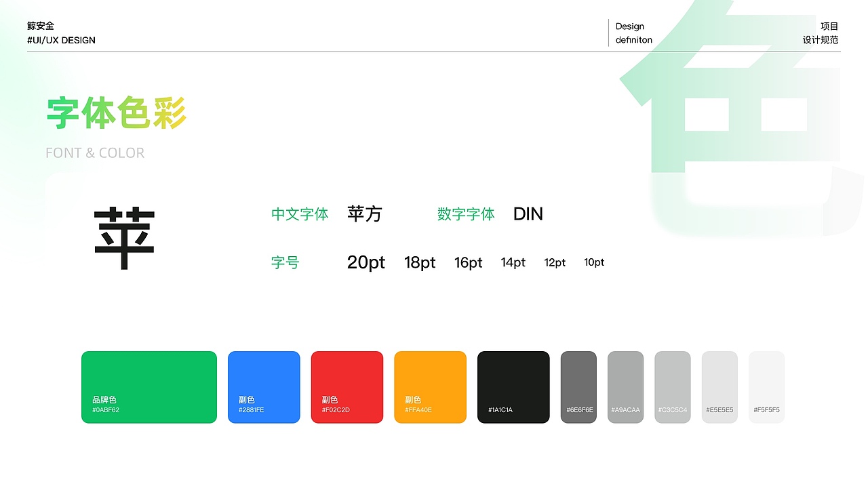
Task: Select the 苹方 font name
Action: point(365,214)
